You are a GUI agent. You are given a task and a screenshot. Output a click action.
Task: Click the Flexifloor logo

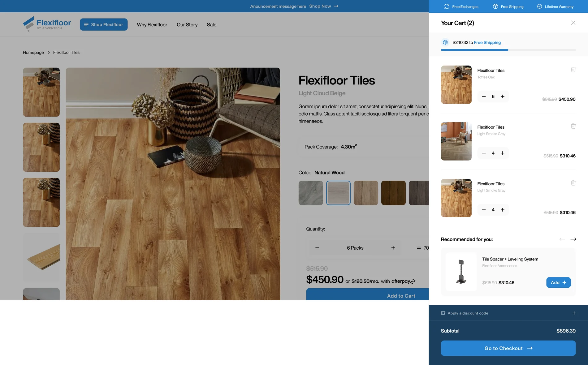[x=47, y=24]
